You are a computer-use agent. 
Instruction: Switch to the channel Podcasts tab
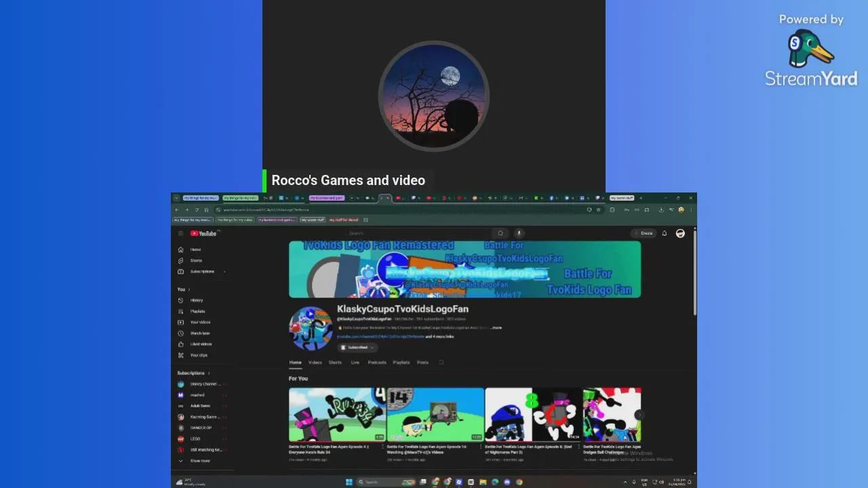(x=377, y=362)
